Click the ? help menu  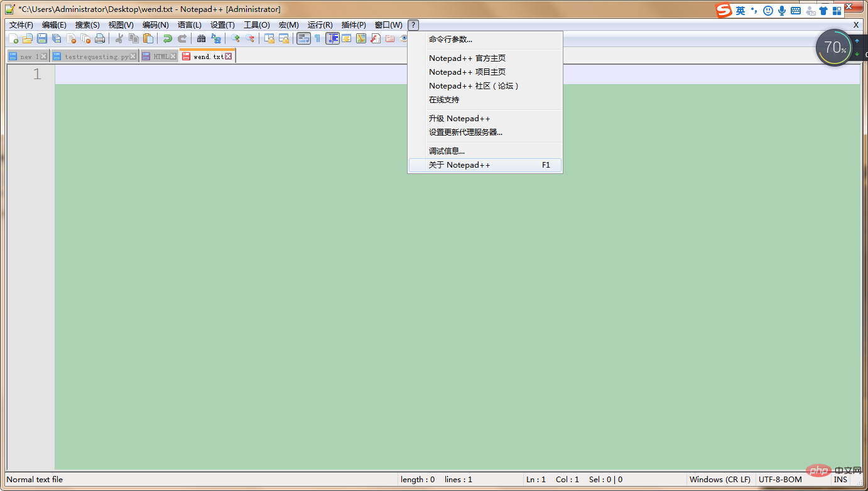[x=413, y=25]
